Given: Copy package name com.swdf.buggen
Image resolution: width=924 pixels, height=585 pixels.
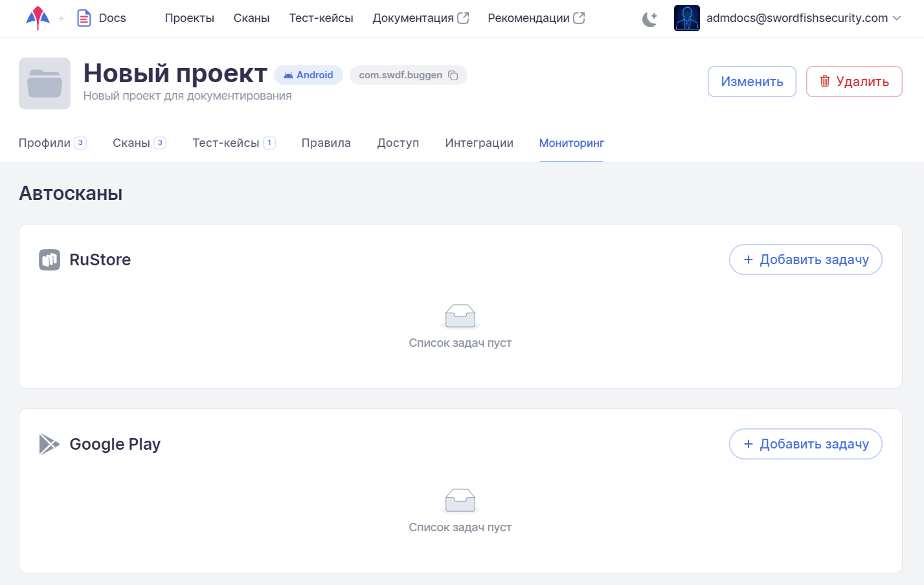Looking at the screenshot, I should point(453,76).
